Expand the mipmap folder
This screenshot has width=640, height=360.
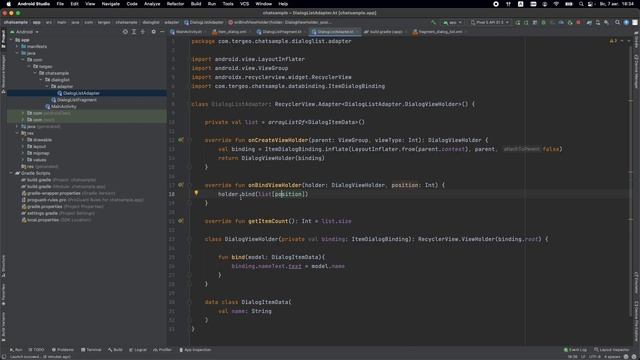[x=23, y=153]
